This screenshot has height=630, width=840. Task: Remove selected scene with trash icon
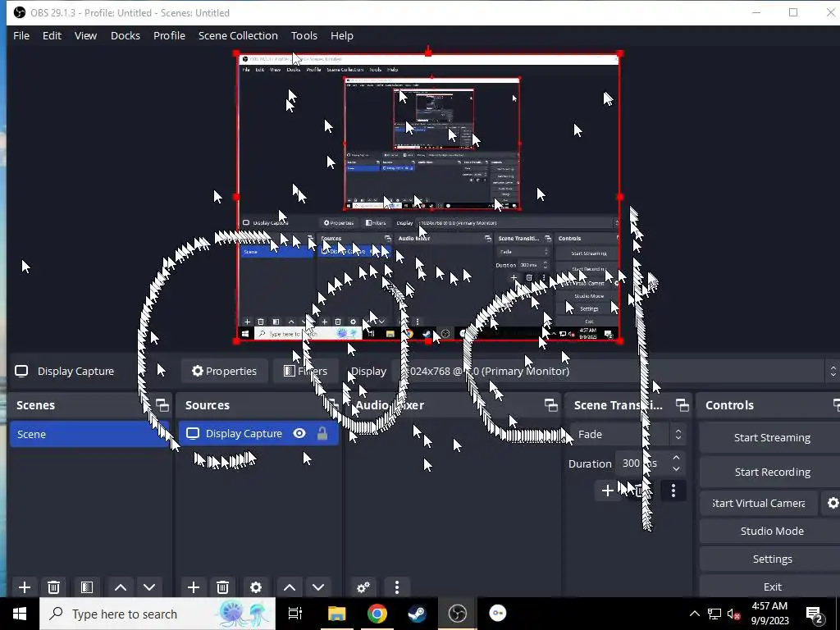pos(53,587)
